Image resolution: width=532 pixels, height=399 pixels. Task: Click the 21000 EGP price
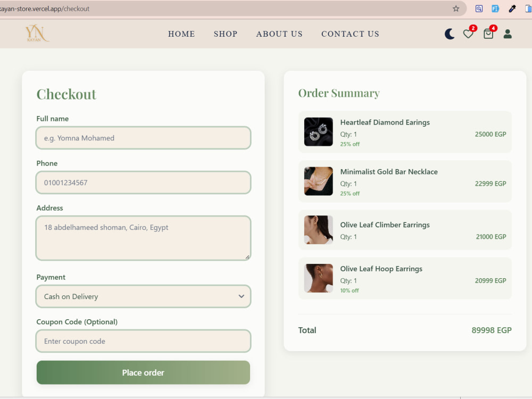[491, 237]
